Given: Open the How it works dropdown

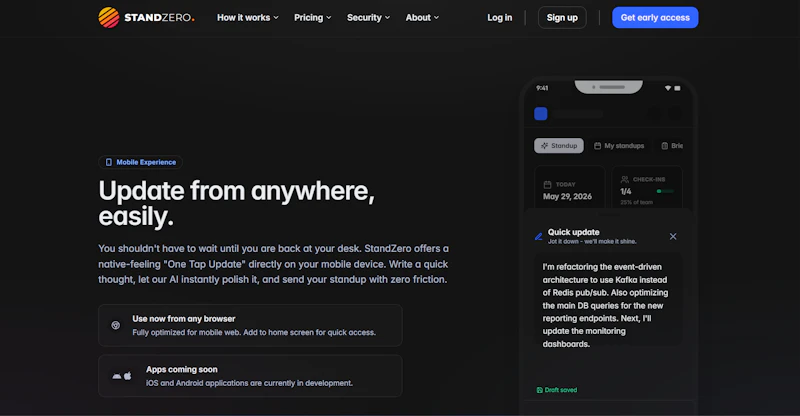Looking at the screenshot, I should tap(248, 17).
